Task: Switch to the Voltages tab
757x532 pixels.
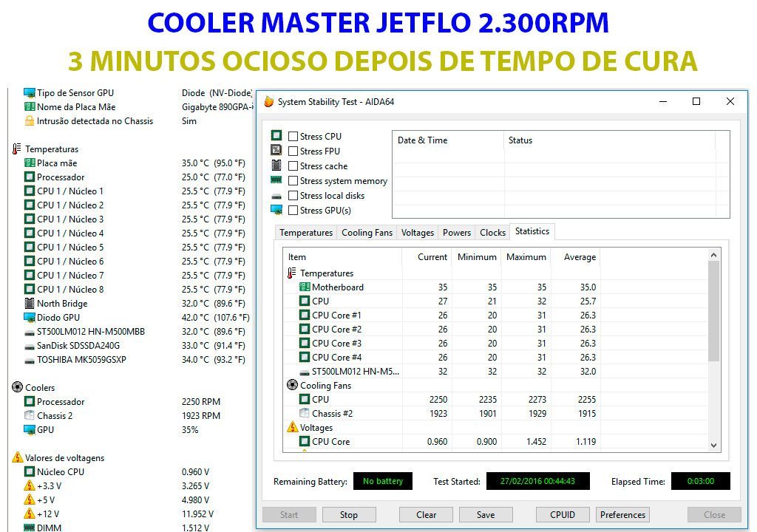Action: pos(418,233)
